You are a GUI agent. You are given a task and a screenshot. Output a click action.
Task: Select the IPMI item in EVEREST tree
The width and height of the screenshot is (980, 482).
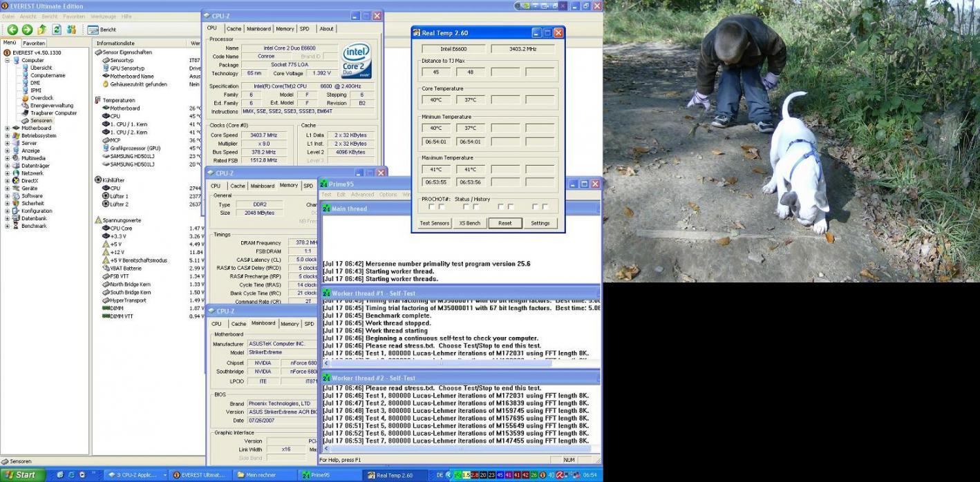pyautogui.click(x=31, y=90)
